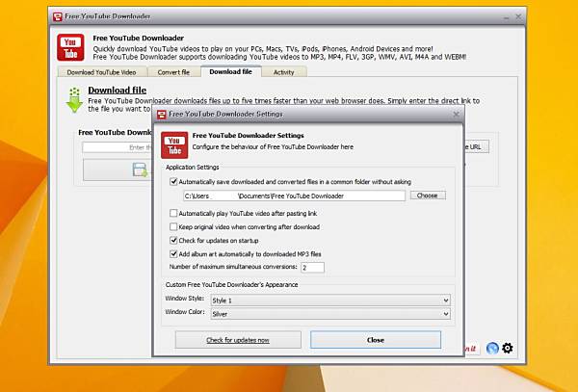Click the main window title bar app icon

[x=57, y=16]
